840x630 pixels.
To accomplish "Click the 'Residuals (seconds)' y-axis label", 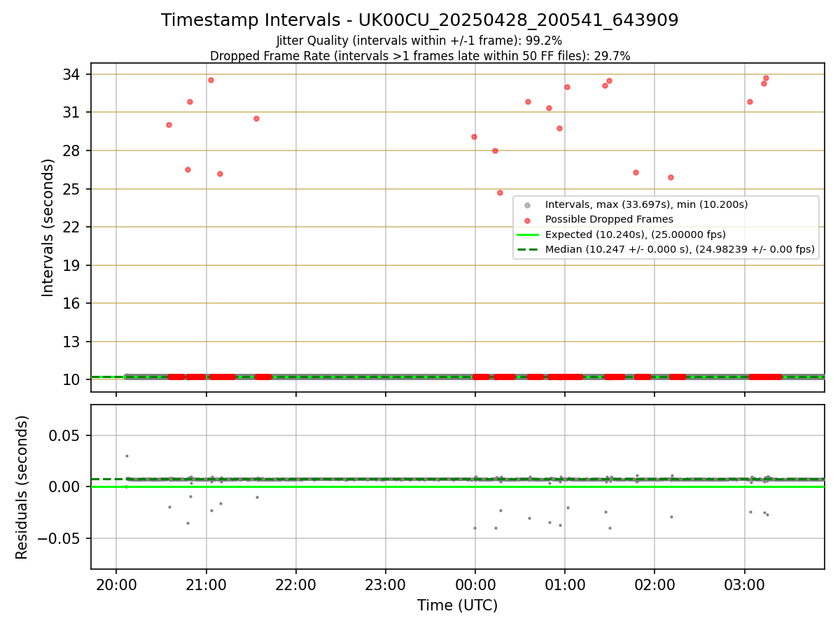I will (x=22, y=487).
